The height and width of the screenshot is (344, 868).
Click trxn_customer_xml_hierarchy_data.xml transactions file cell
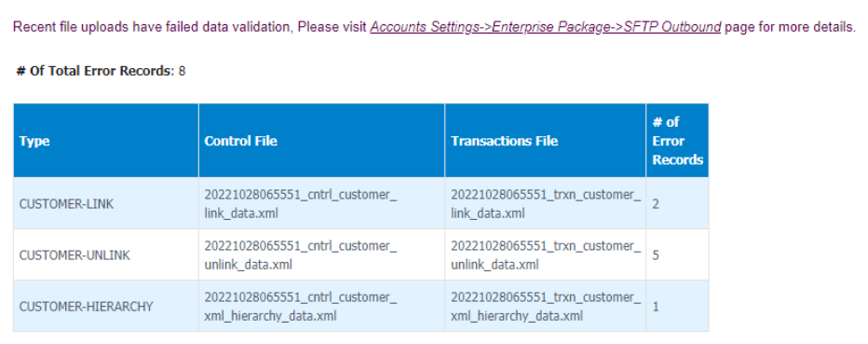(x=545, y=306)
